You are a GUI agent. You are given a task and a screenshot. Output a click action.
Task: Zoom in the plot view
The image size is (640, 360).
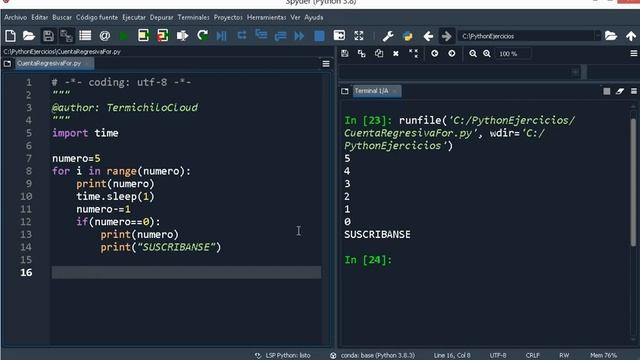[487, 53]
